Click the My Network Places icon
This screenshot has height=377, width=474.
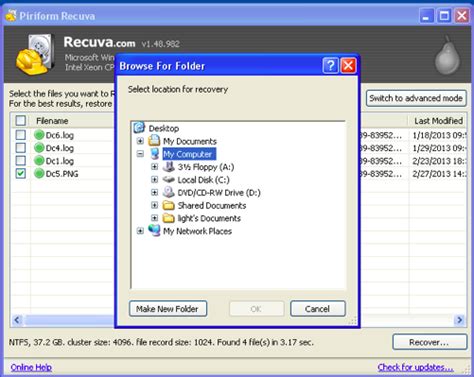(x=154, y=230)
